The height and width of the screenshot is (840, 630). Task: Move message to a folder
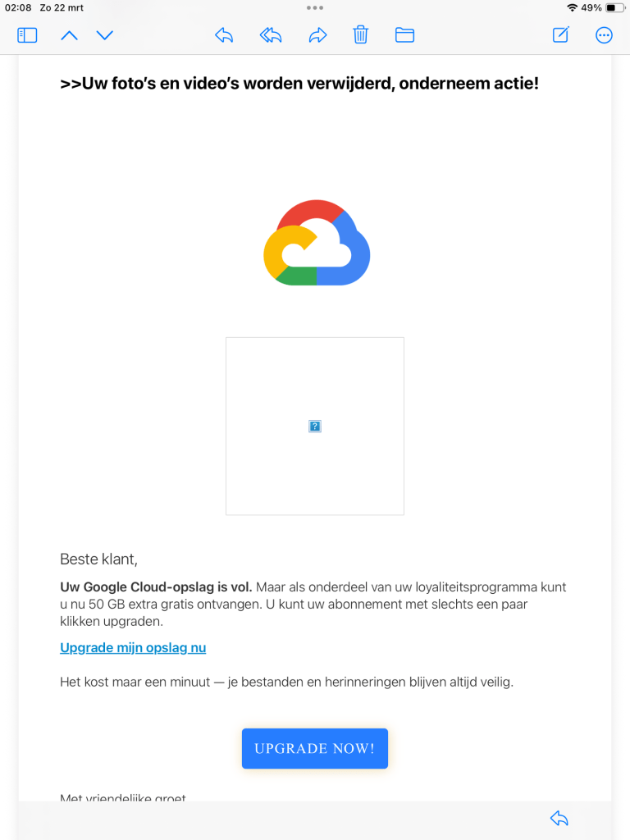click(404, 35)
